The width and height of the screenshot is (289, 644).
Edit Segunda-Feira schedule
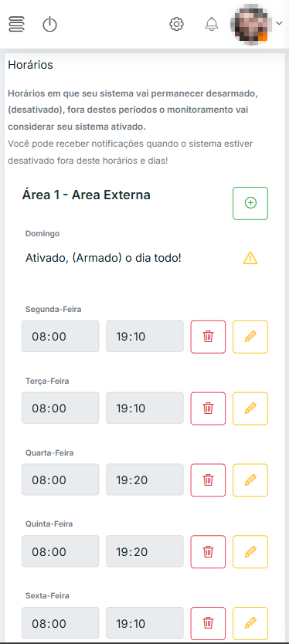coord(250,337)
